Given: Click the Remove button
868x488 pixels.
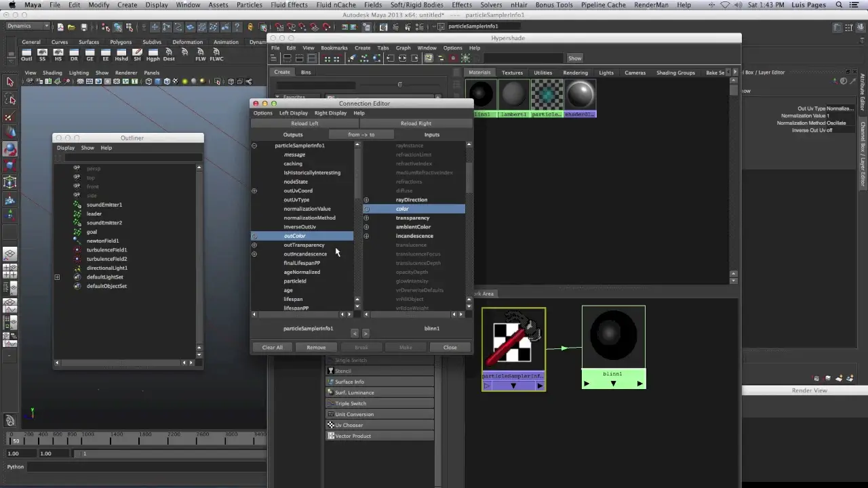Looking at the screenshot, I should [316, 347].
